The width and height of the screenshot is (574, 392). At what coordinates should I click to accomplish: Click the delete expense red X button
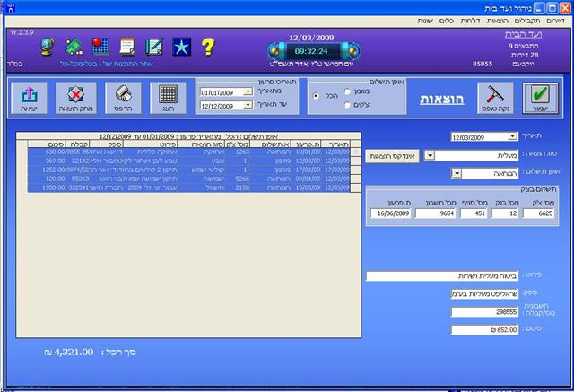pos(76,98)
